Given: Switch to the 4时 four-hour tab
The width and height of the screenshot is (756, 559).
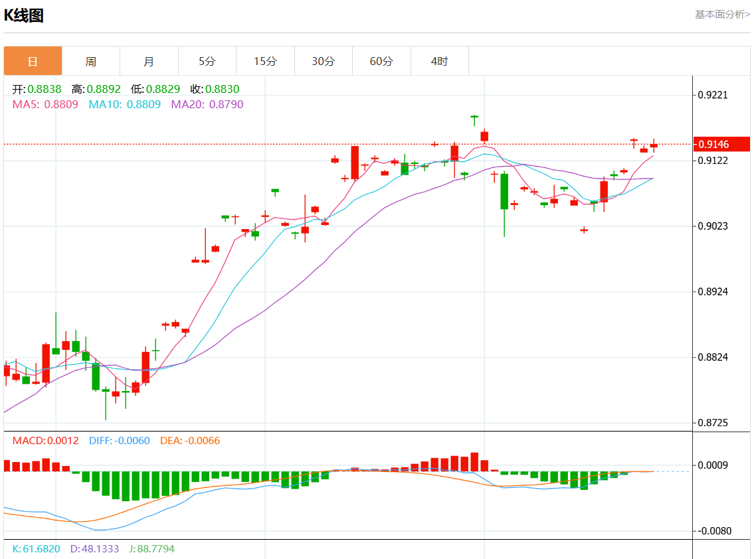Looking at the screenshot, I should (440, 61).
